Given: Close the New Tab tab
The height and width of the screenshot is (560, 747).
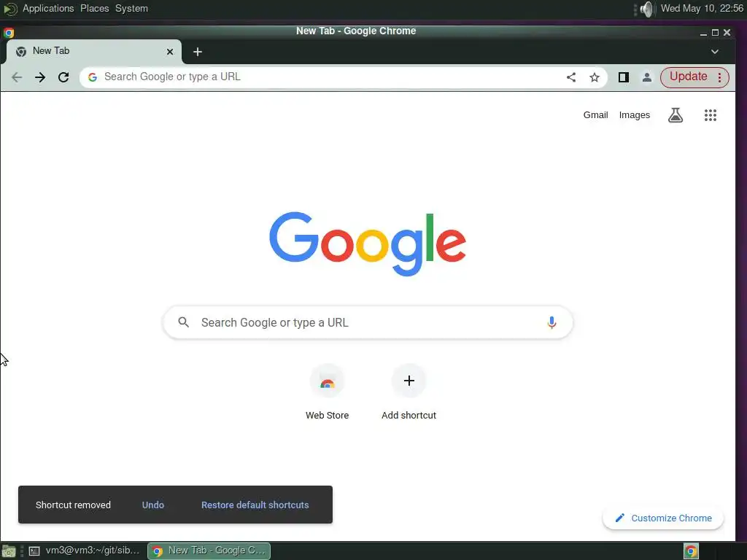Looking at the screenshot, I should (169, 52).
